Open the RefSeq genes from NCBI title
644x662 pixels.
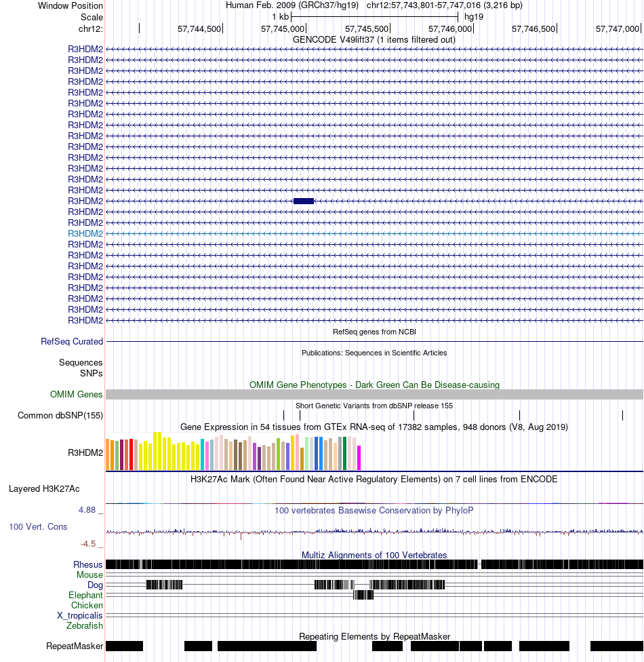[x=374, y=332]
